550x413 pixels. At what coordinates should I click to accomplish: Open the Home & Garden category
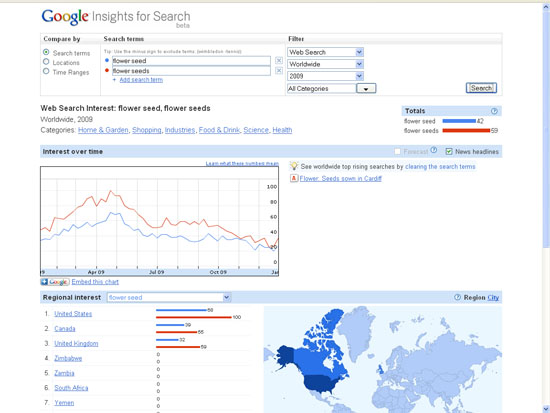103,130
